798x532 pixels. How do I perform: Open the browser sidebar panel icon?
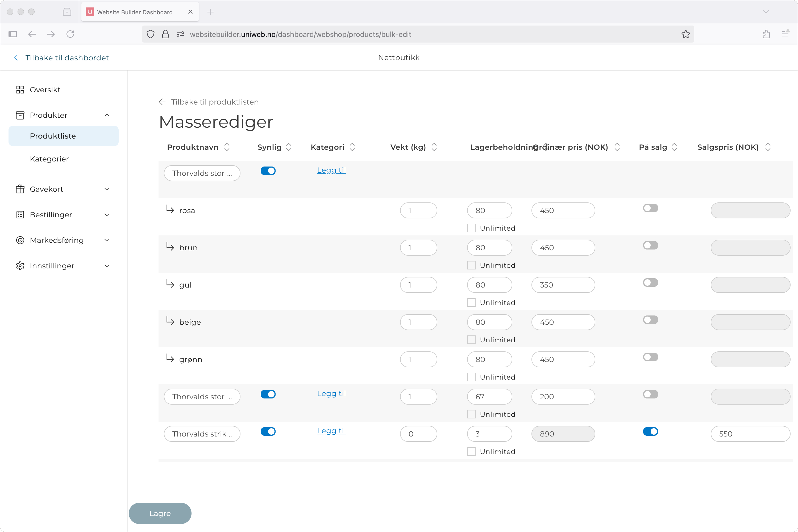click(x=13, y=34)
